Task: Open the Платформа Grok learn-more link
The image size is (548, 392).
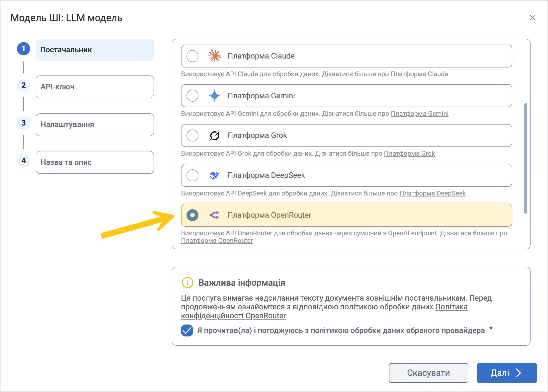Action: (x=409, y=153)
